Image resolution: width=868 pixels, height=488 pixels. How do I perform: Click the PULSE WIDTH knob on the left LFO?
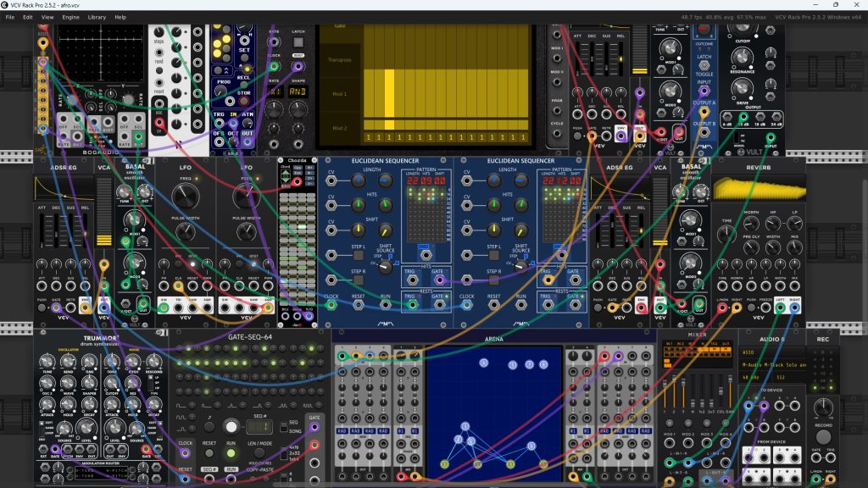click(186, 232)
